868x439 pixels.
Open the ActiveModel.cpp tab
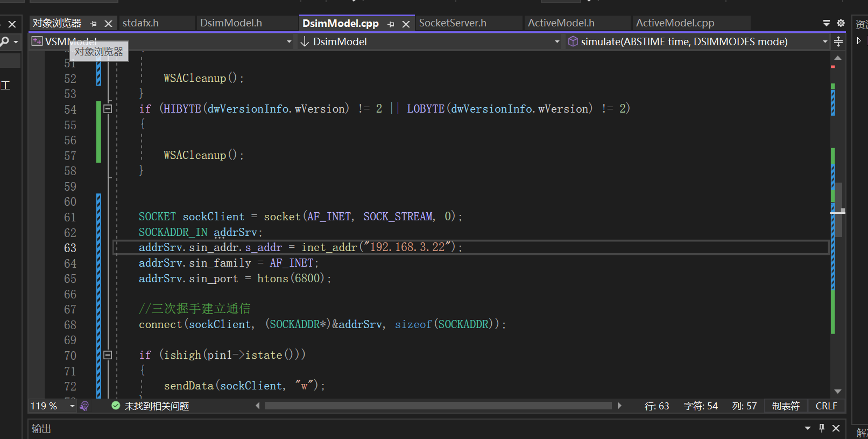[675, 23]
